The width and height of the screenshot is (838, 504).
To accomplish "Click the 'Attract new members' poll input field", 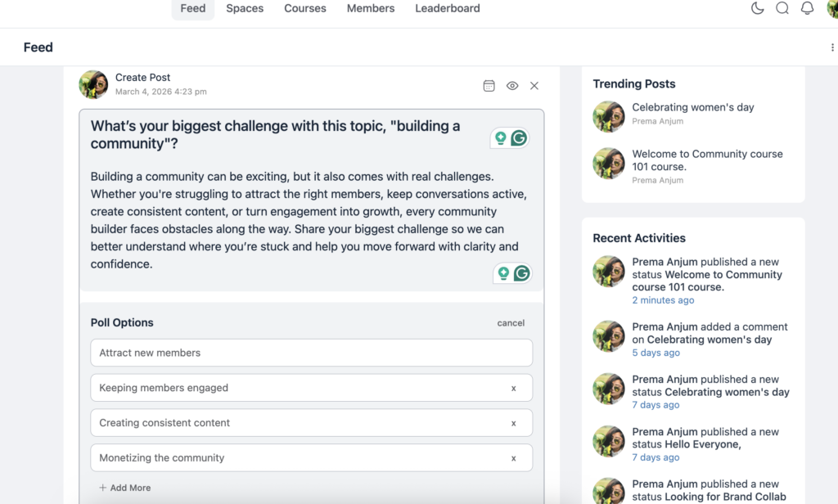I will coord(311,353).
